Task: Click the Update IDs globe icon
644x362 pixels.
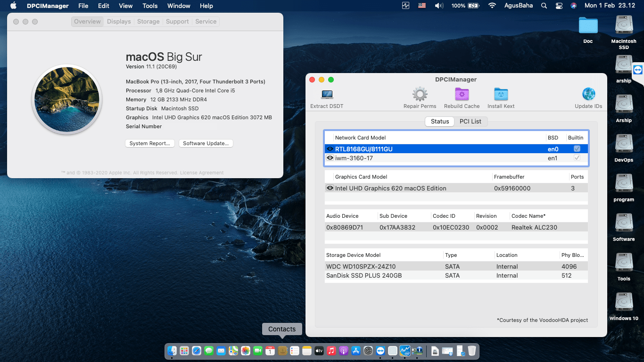Action: click(x=588, y=94)
